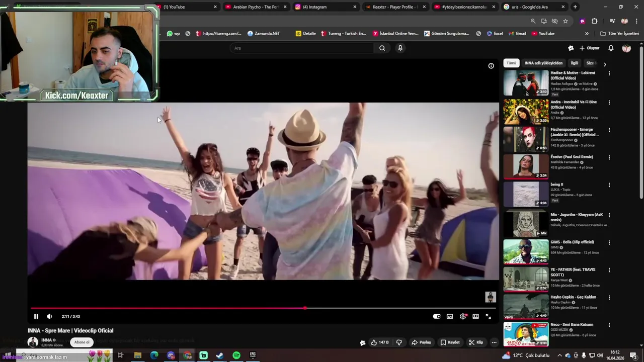Open the browser media control icon

point(612,21)
